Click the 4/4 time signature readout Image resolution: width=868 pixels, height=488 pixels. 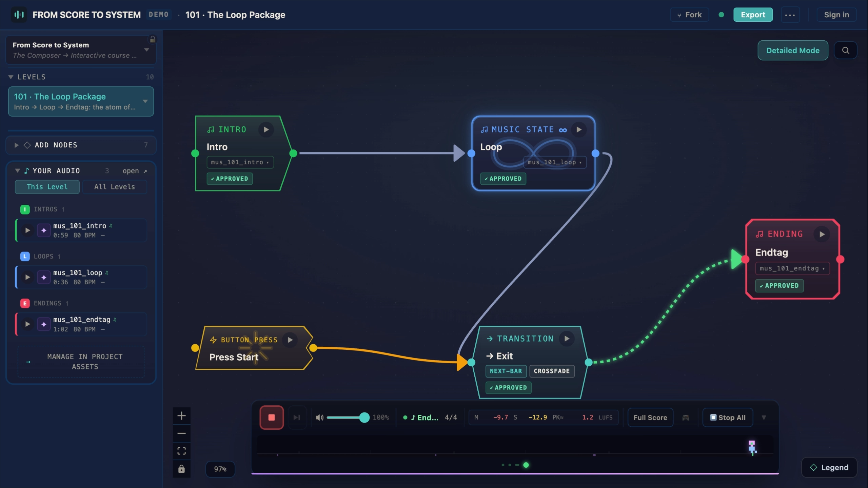(451, 418)
